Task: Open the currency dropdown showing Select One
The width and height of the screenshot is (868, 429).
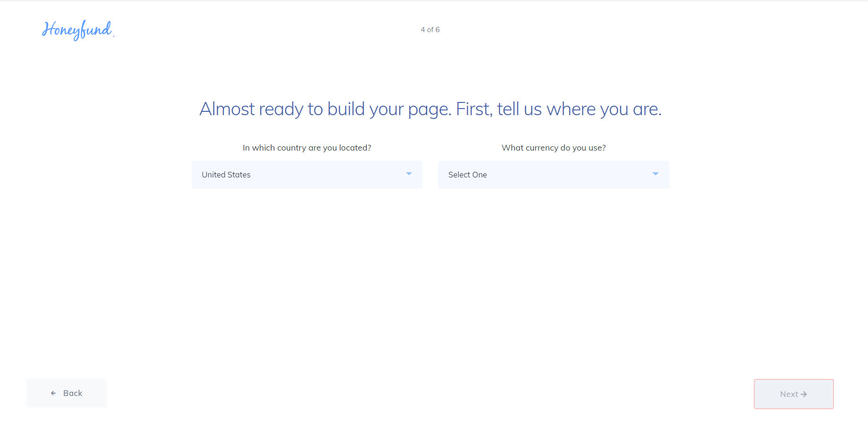Action: tap(553, 175)
